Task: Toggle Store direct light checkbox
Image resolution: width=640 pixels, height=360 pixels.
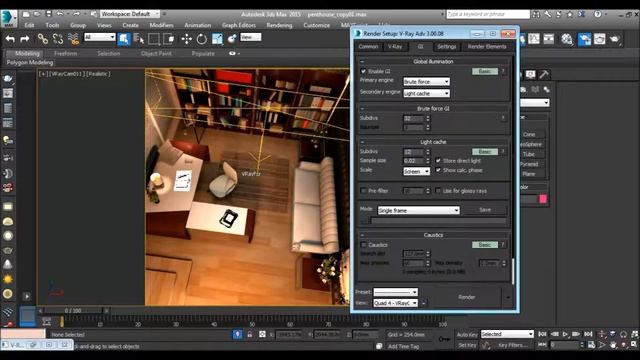Action: (438, 160)
